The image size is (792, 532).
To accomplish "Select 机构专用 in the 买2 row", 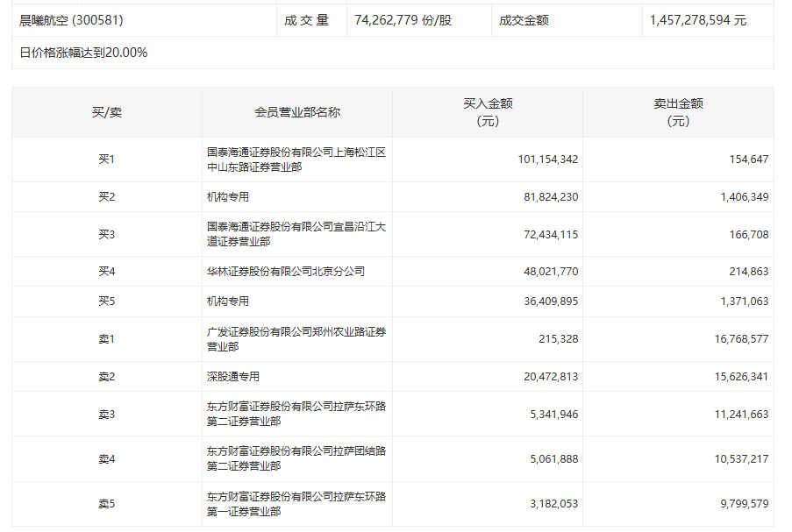I will click(228, 197).
